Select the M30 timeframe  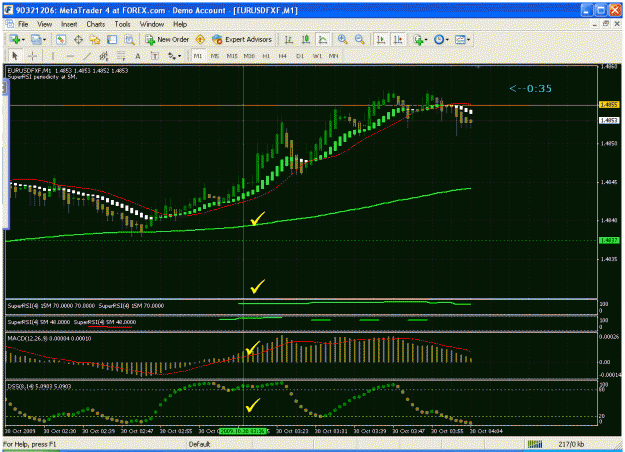click(x=249, y=56)
